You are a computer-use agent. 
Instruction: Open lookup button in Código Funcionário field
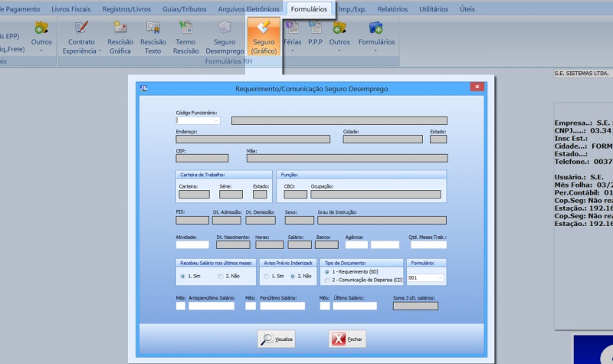click(x=217, y=120)
